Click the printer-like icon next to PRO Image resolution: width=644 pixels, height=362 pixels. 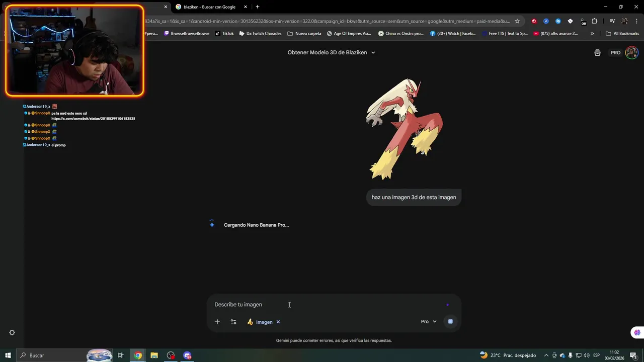point(597,53)
